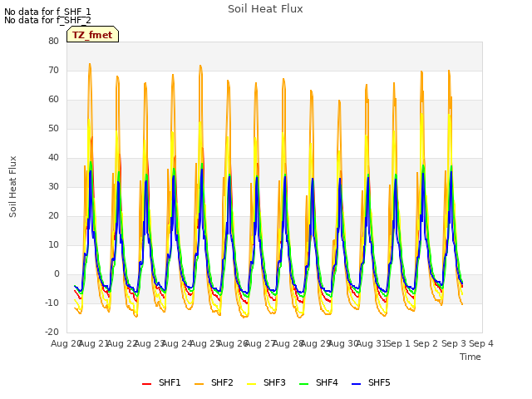Image resolution: width=532 pixels, height=399 pixels.
Task: Click the 'No data for f_SHF_2' message
Action: point(47,20)
